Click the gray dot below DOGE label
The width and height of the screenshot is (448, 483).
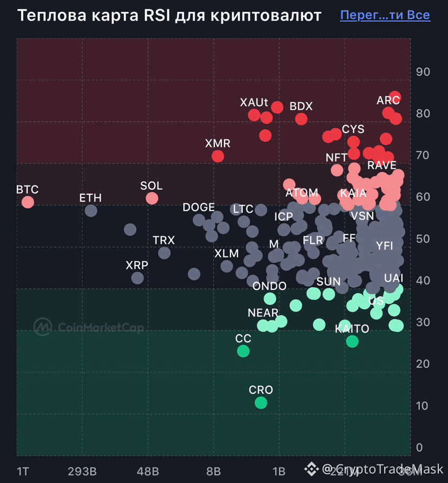tap(199, 220)
